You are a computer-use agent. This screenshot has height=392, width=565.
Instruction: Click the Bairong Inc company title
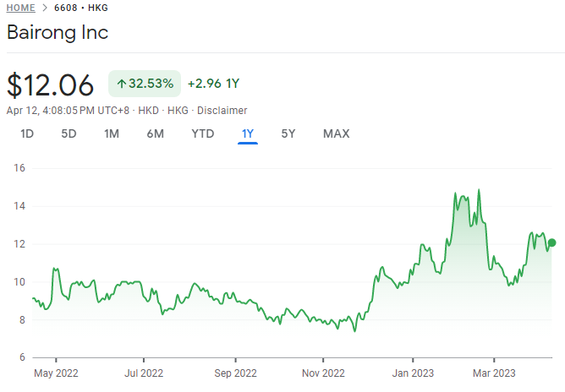(58, 32)
